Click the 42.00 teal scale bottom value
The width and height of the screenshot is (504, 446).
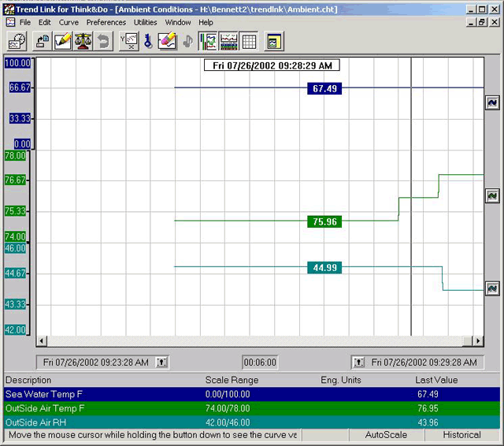pyautogui.click(x=15, y=330)
